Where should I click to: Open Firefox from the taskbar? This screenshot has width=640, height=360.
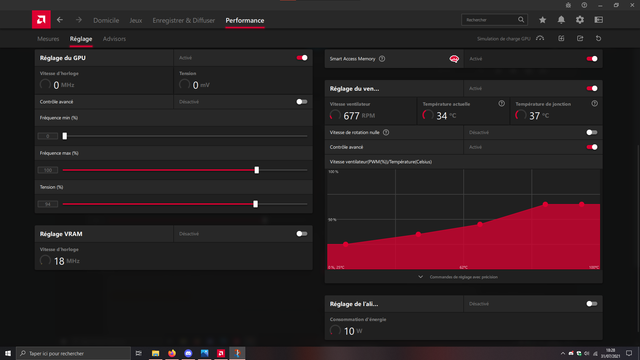172,353
